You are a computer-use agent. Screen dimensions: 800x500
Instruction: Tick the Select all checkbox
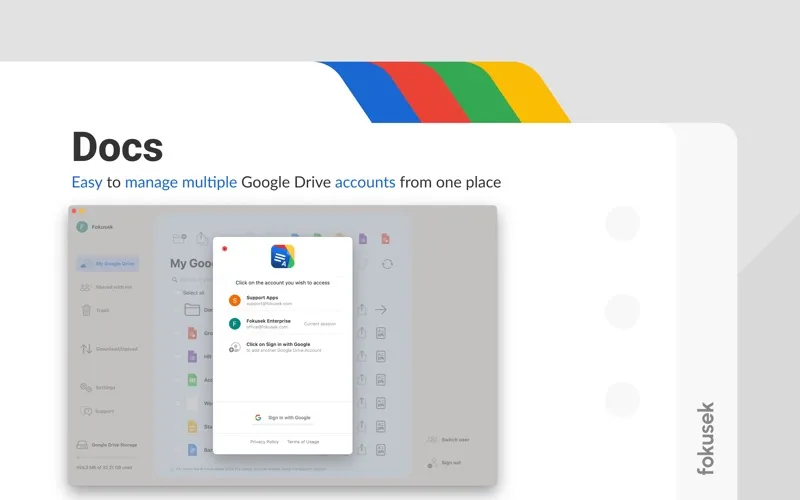point(178,293)
